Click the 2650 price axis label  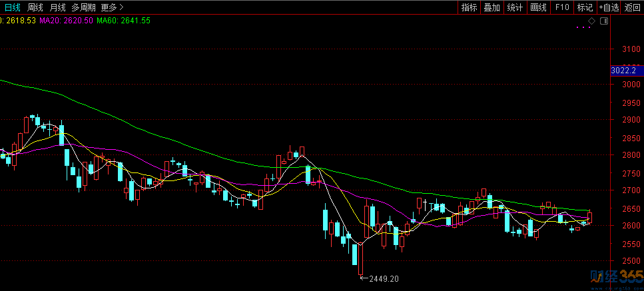pos(631,208)
